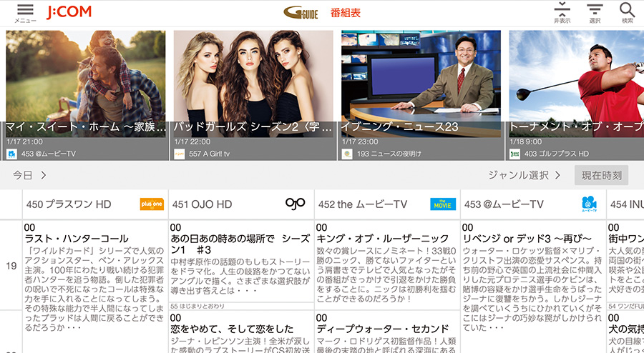Open search with the 検索 icon
The height and width of the screenshot is (353, 644).
627,13
